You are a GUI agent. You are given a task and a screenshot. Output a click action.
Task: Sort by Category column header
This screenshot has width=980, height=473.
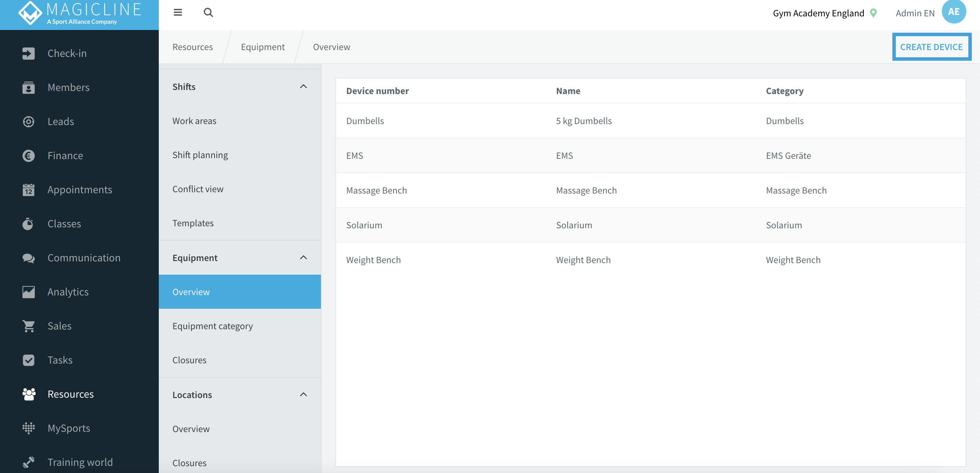(784, 91)
